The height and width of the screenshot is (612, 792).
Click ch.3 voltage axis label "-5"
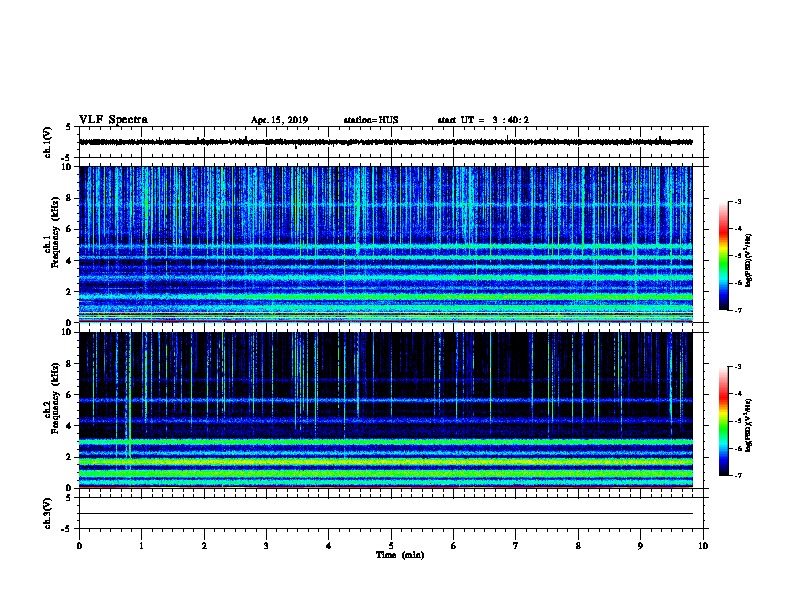click(x=67, y=529)
